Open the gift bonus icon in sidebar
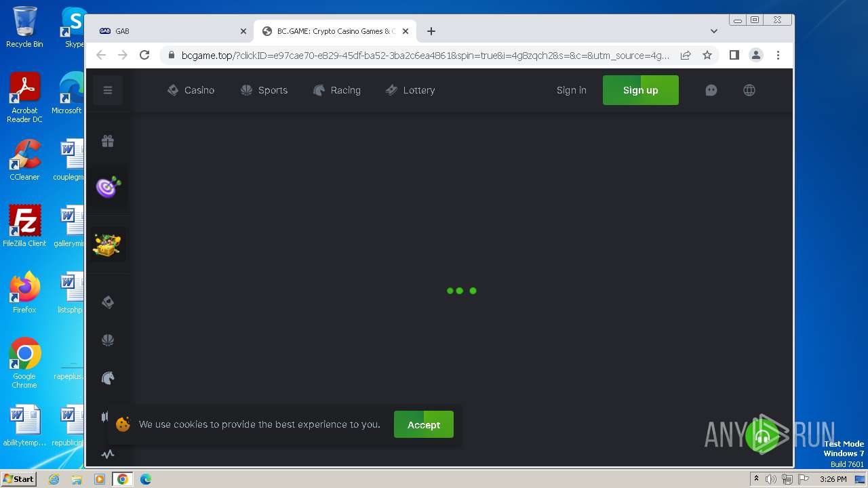The image size is (868, 488). click(x=108, y=141)
